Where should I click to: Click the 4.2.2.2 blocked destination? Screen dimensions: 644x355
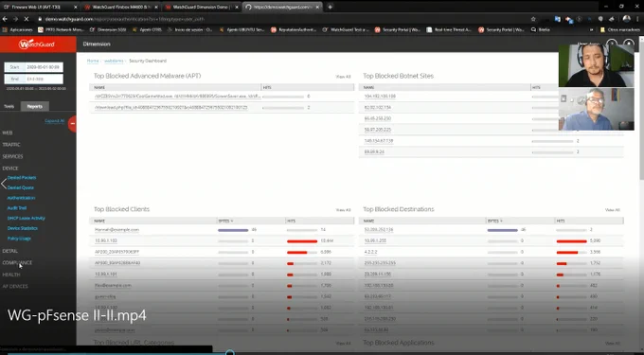(370, 252)
